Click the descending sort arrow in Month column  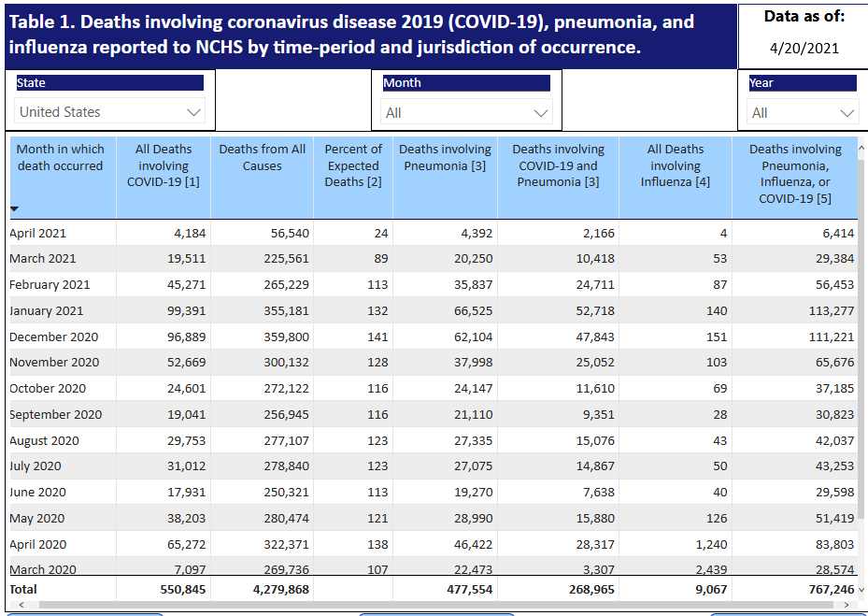[14, 209]
